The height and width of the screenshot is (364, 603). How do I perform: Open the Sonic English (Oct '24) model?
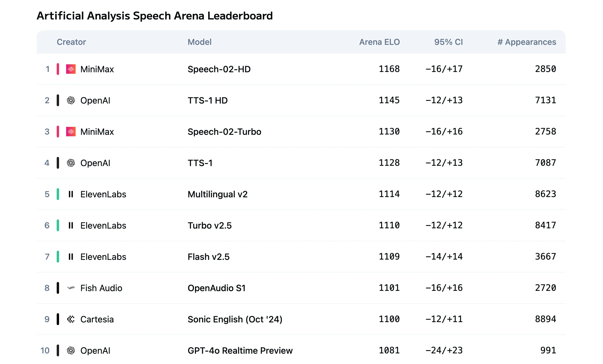235,319
